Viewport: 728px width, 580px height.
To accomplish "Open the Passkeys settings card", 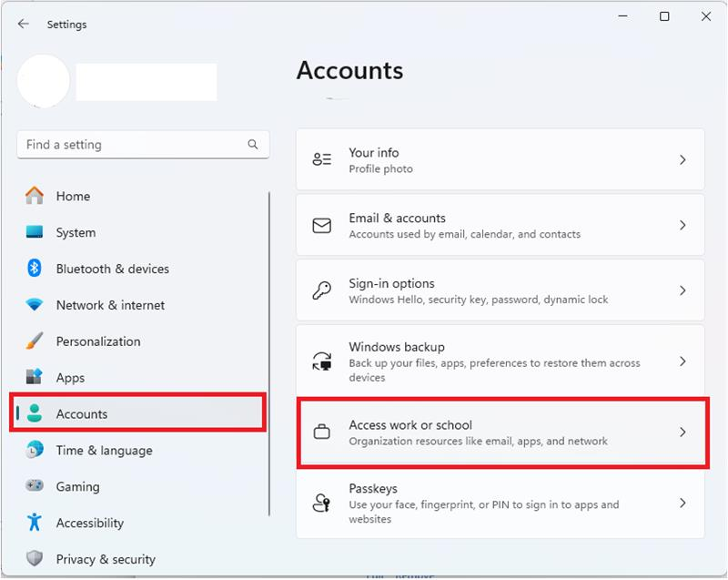I will (x=500, y=503).
